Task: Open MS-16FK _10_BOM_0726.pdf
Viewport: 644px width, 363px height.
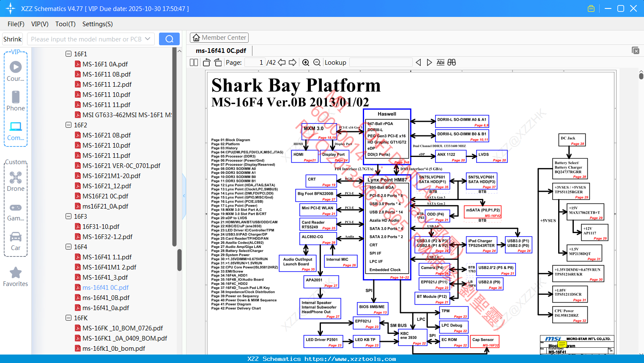Action: tap(123, 328)
